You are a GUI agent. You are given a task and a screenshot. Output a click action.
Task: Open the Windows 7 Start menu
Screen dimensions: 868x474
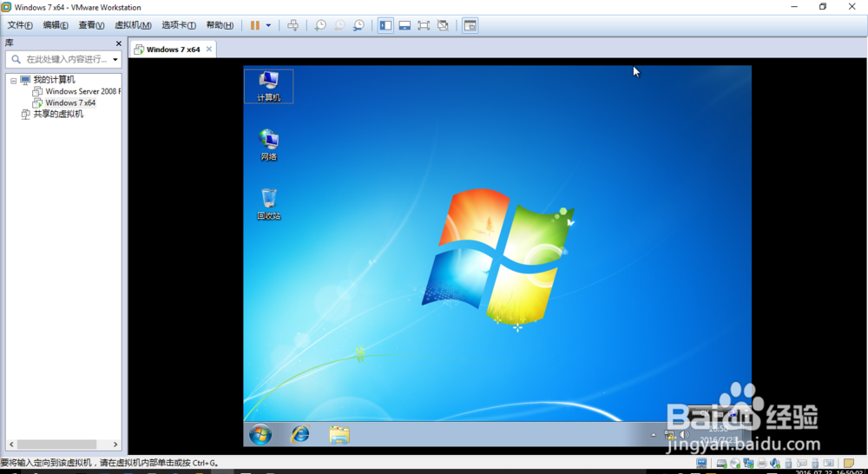(260, 435)
